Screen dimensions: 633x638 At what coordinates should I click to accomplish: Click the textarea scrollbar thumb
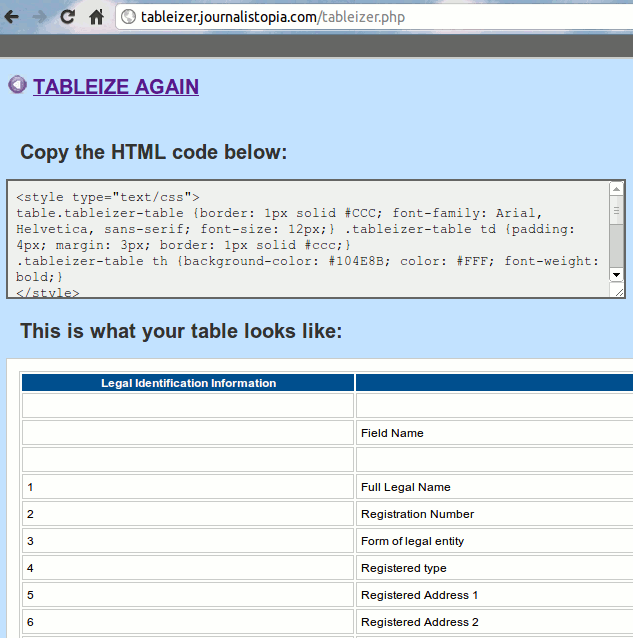pos(616,210)
